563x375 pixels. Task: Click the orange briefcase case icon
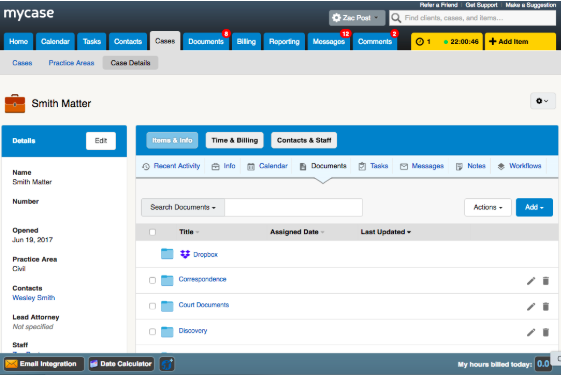tap(15, 103)
